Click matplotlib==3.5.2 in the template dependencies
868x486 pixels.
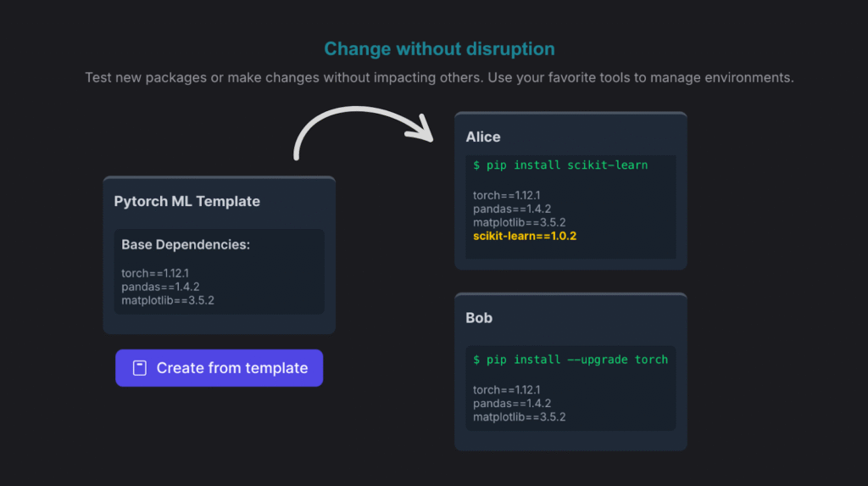(167, 300)
